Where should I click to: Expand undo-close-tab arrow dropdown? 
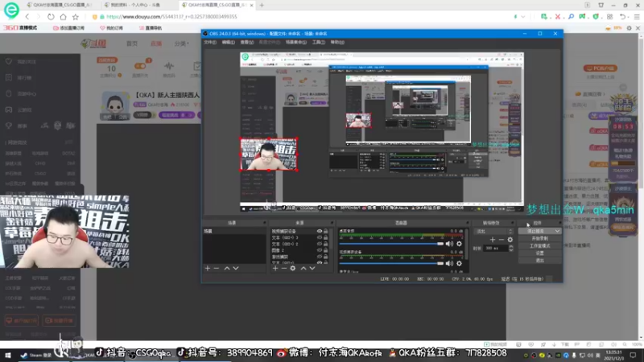[x=630, y=17]
